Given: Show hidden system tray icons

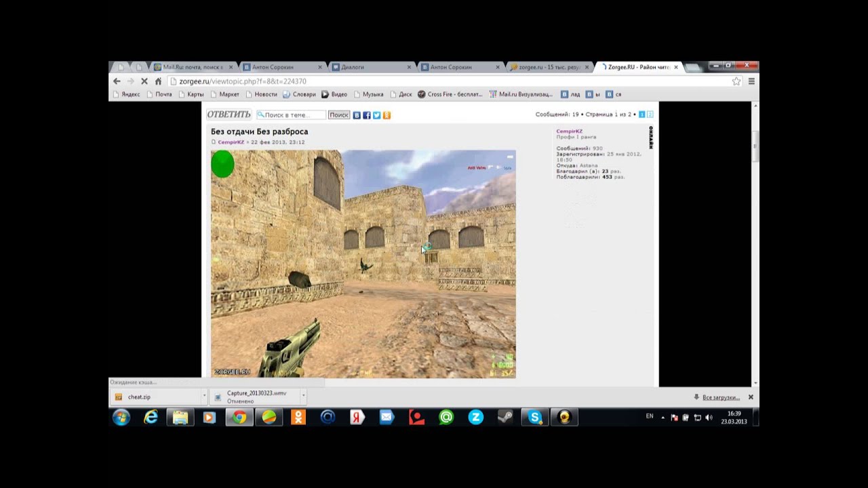Looking at the screenshot, I should coord(663,418).
